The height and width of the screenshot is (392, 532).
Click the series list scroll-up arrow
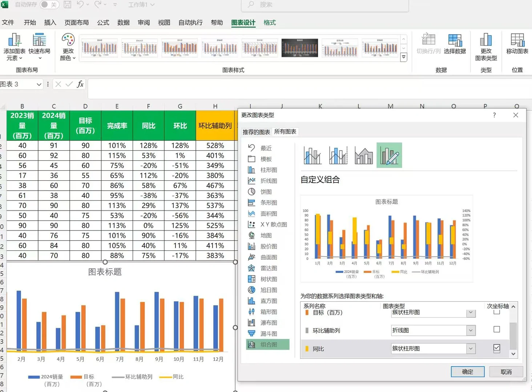click(x=513, y=307)
